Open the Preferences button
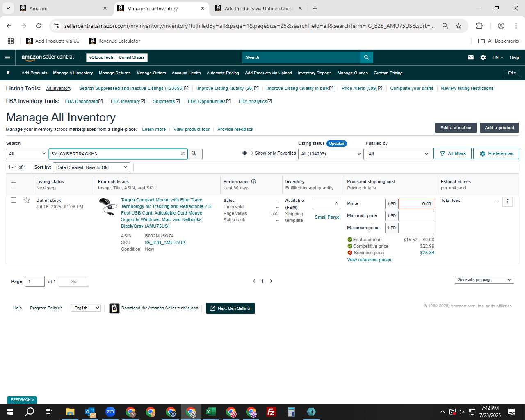Image resolution: width=525 pixels, height=420 pixels. pyautogui.click(x=496, y=153)
